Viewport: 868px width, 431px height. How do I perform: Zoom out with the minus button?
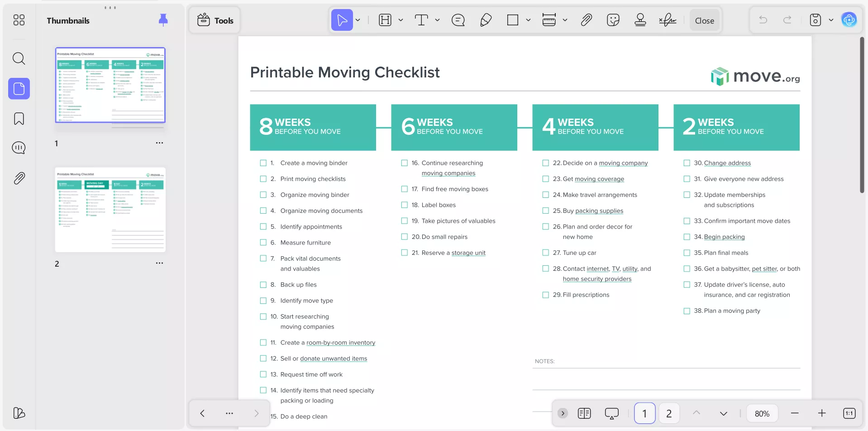coord(795,413)
